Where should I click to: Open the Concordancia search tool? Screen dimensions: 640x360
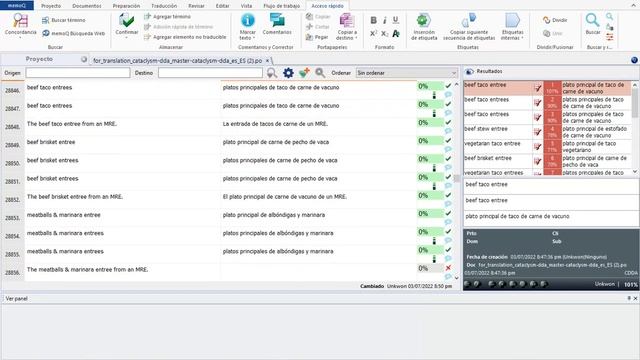pyautogui.click(x=20, y=24)
